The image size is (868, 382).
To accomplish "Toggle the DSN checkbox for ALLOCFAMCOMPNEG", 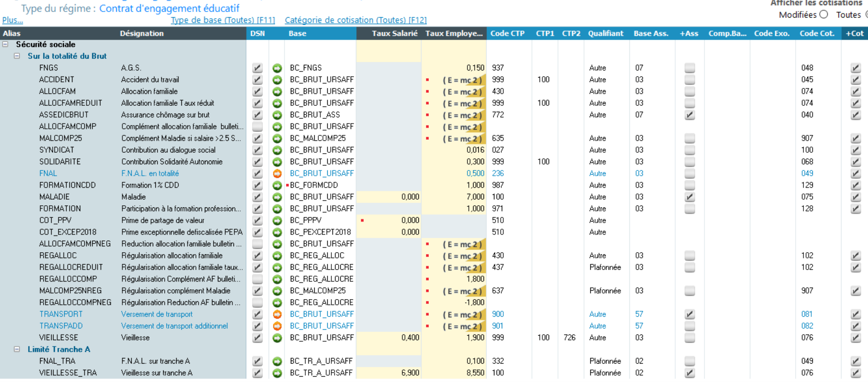I will coord(257,244).
